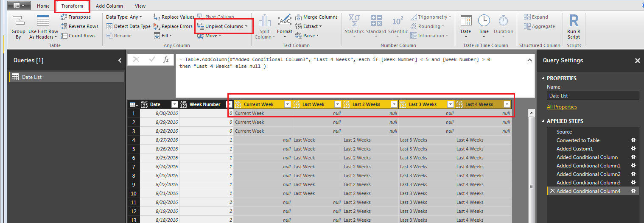Click the query Name field
This screenshot has height=223, width=644.
(593, 96)
